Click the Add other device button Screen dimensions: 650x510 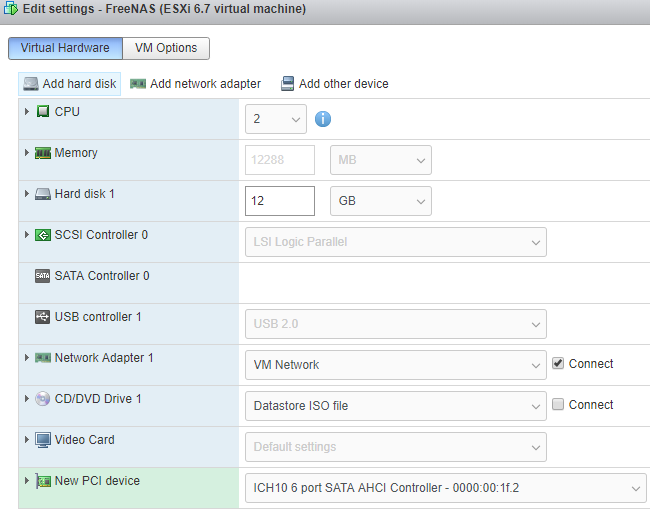(335, 84)
